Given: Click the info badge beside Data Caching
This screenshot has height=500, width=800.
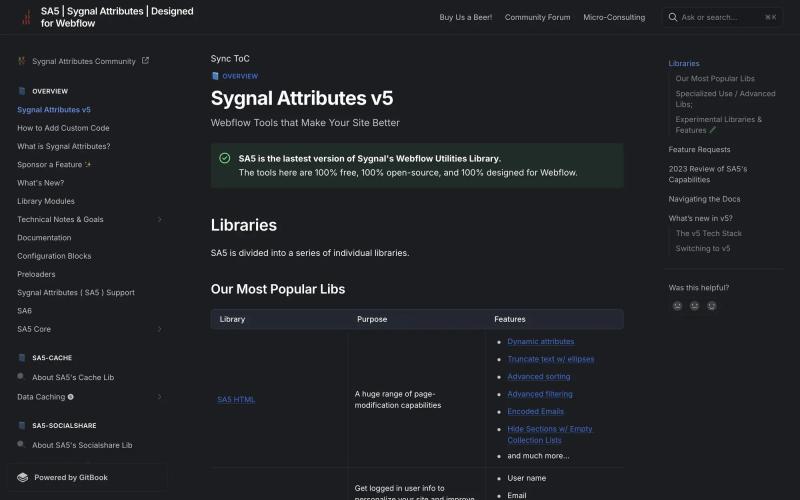Looking at the screenshot, I should pos(70,397).
